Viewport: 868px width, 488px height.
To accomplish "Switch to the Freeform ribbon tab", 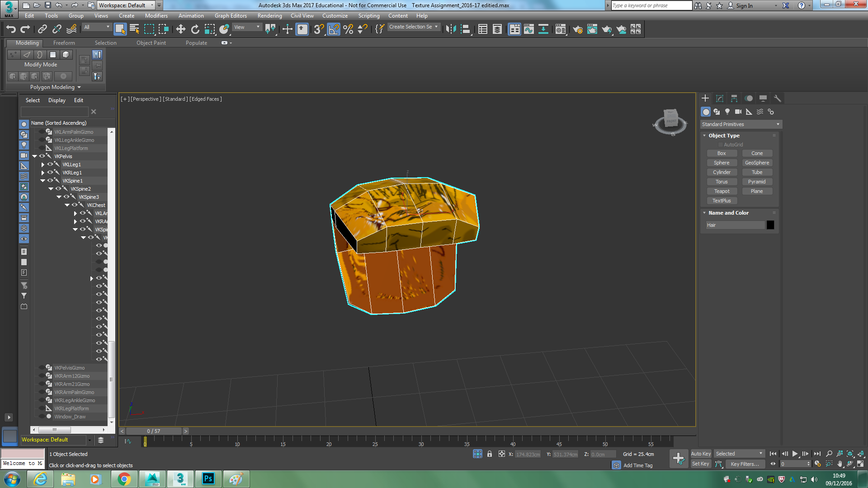I will [x=64, y=43].
